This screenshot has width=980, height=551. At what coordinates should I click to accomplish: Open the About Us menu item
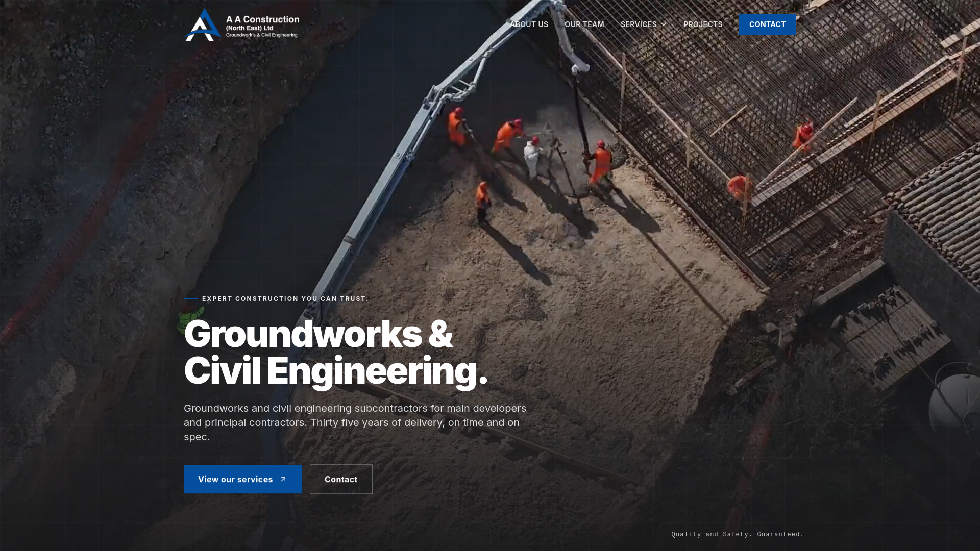(529, 24)
